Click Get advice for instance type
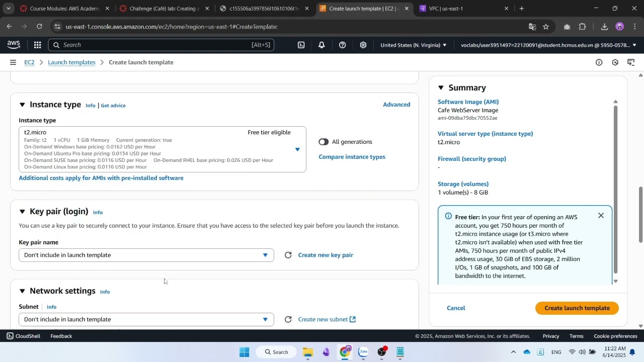 click(113, 106)
